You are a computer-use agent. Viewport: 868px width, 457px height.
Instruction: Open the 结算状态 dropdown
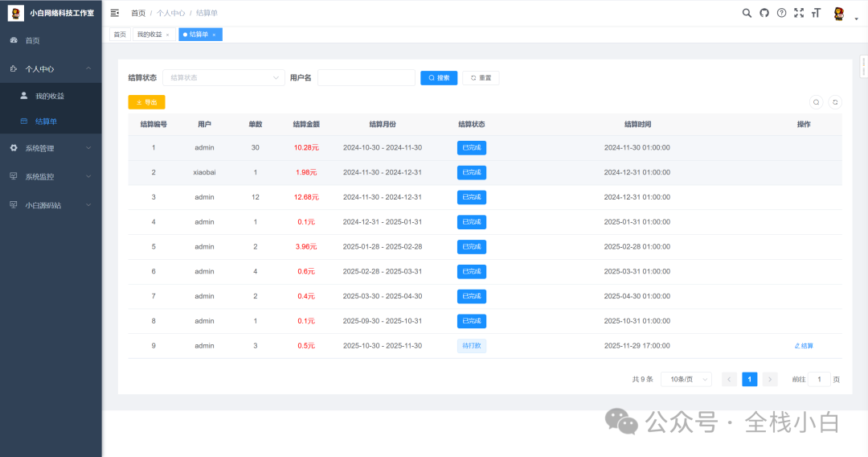223,78
